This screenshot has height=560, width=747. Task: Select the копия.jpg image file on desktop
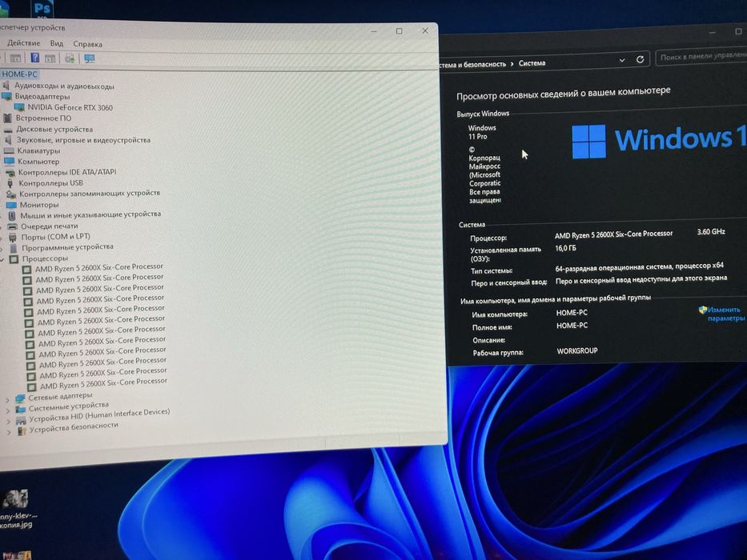click(x=16, y=510)
